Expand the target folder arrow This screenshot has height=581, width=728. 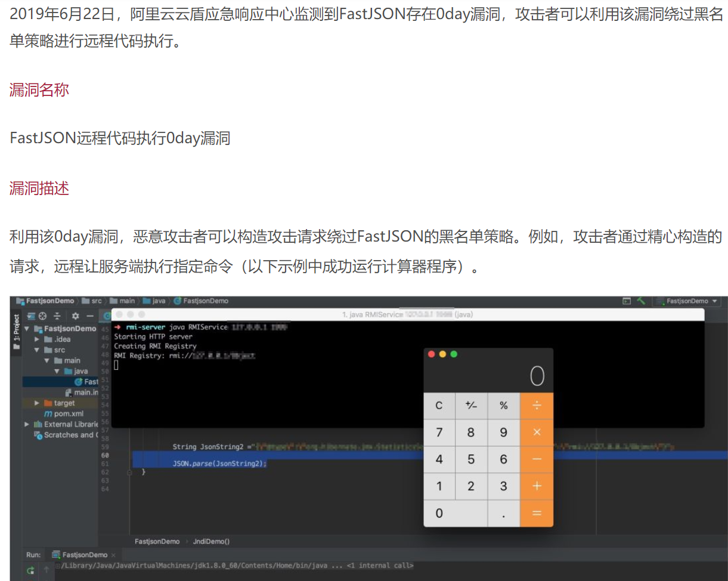[37, 403]
